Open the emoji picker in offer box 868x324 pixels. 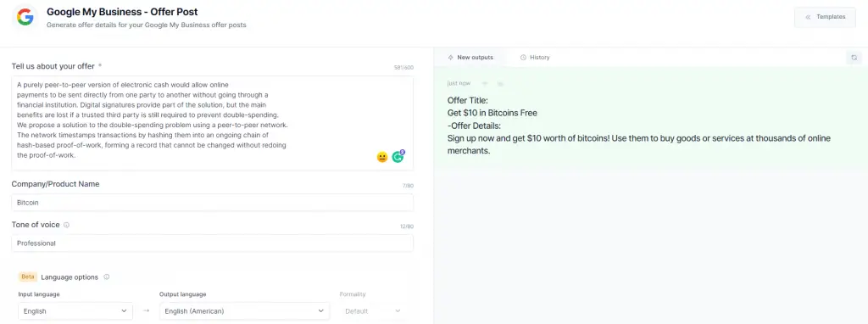click(382, 157)
